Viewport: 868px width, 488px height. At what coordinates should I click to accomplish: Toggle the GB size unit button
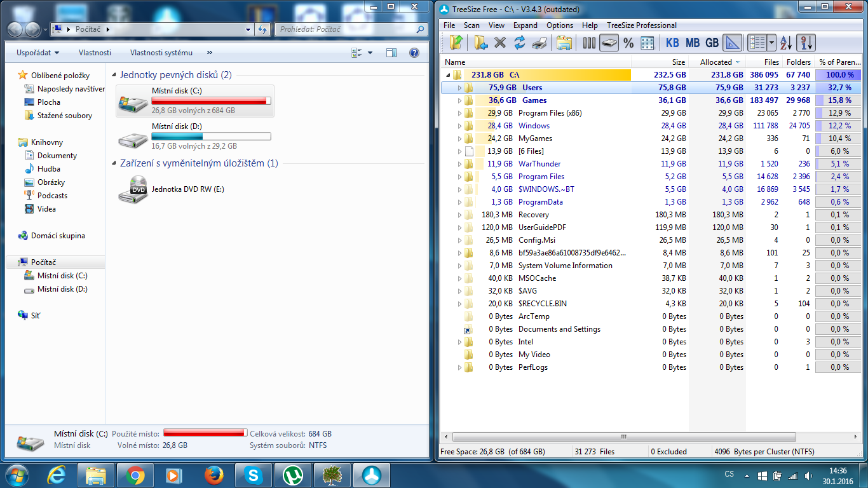(x=712, y=43)
